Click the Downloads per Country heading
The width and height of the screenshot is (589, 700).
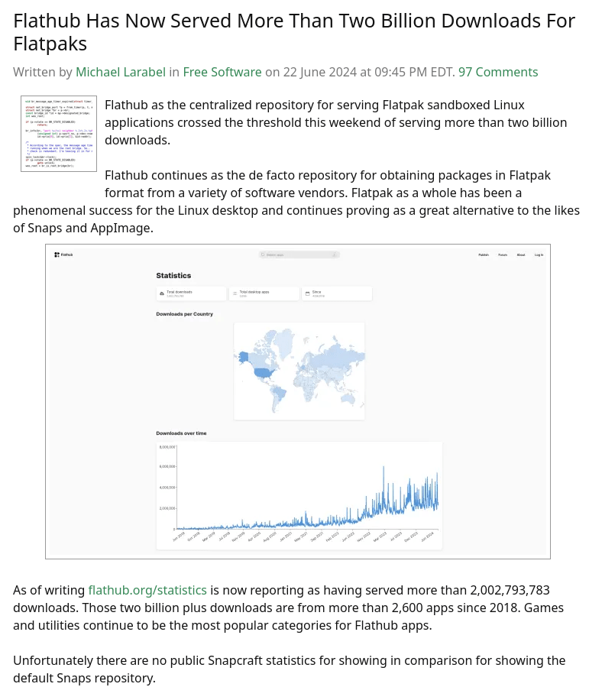click(x=184, y=314)
